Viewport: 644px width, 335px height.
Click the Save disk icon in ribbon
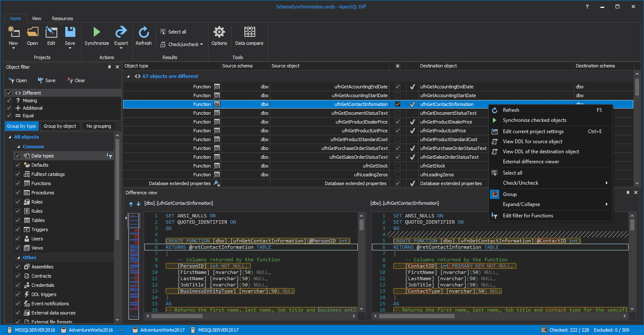70,32
